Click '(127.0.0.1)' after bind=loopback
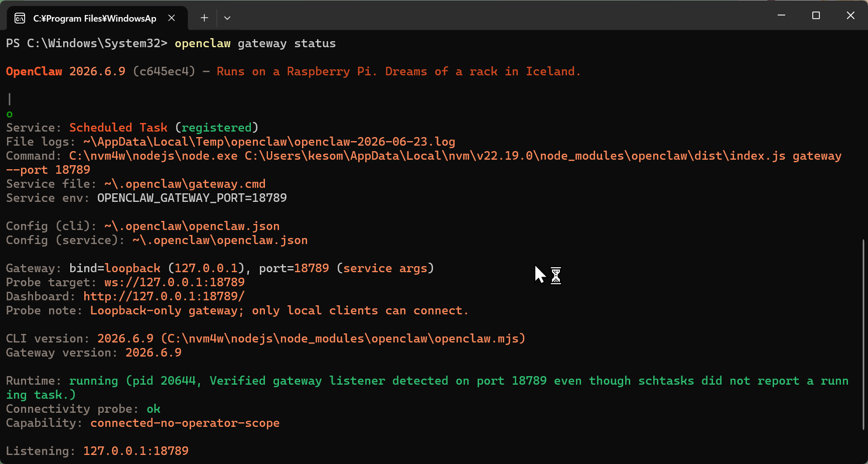868x464 pixels. click(x=206, y=269)
